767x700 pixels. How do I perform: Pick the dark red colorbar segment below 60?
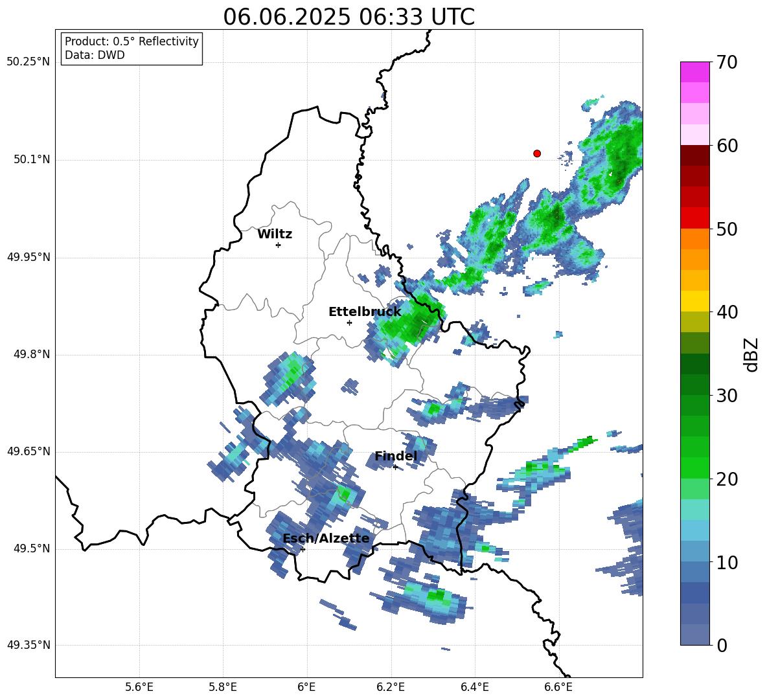click(694, 155)
